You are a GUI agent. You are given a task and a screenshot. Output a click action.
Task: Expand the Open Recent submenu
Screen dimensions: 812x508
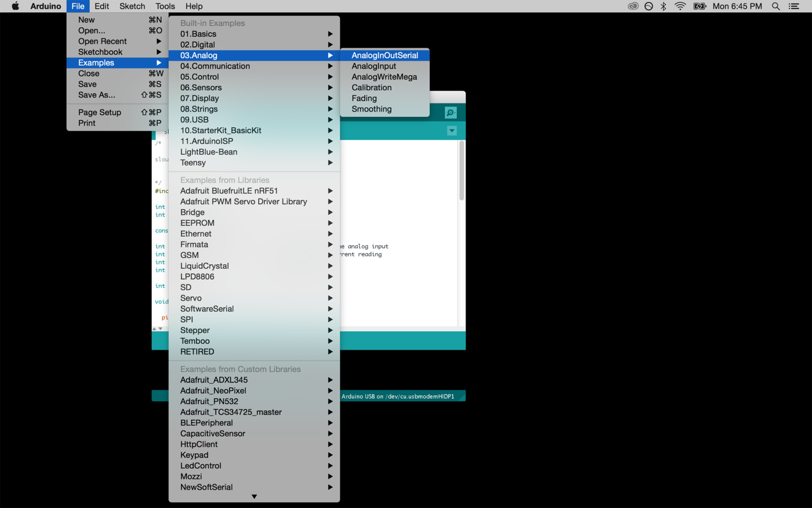(x=118, y=41)
